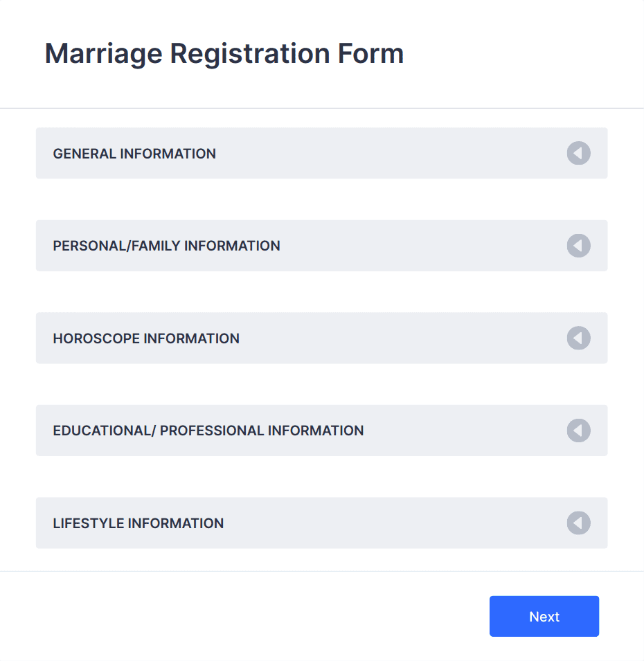Screen dimensions: 644x661
Task: Select the HOROSCOPE INFORMATION label text
Action: point(146,338)
